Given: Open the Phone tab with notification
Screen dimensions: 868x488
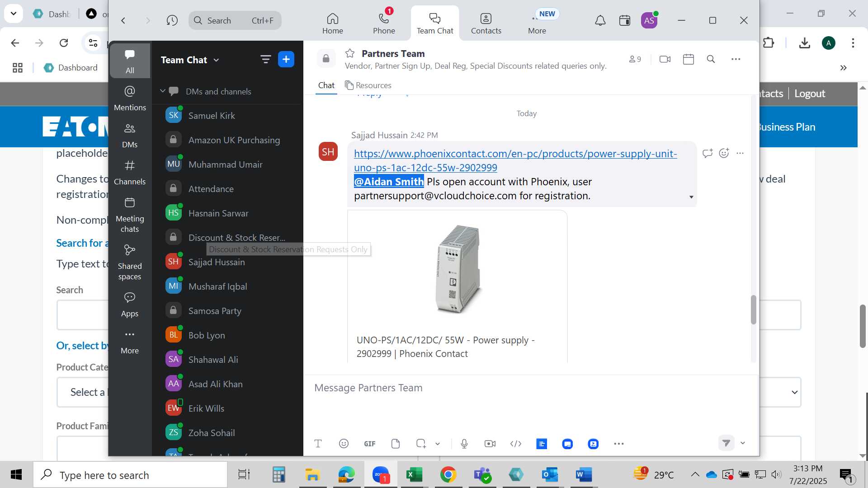Looking at the screenshot, I should coord(384,23).
